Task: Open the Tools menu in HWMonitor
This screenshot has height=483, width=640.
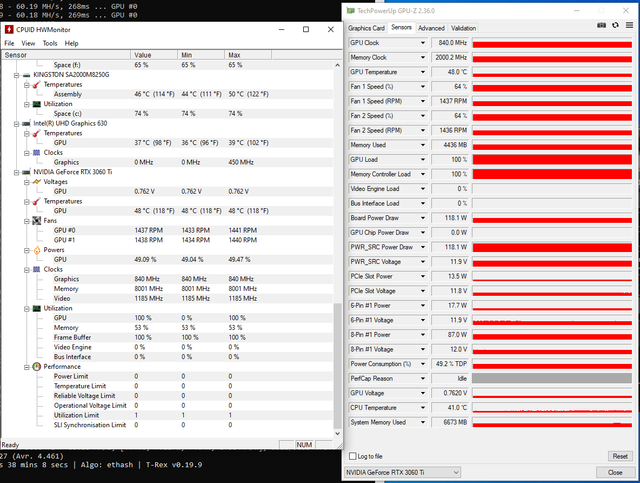Action: [50, 43]
